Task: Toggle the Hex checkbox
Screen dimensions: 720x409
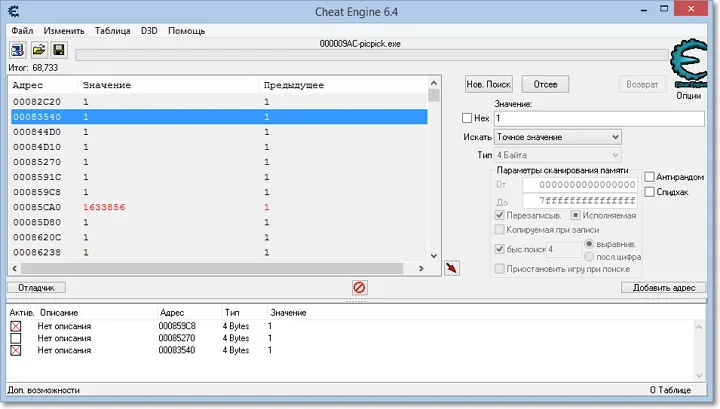Action: coord(467,118)
